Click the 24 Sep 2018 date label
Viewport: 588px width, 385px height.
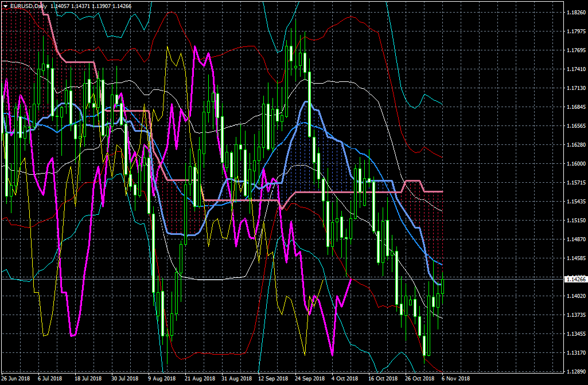(x=309, y=379)
